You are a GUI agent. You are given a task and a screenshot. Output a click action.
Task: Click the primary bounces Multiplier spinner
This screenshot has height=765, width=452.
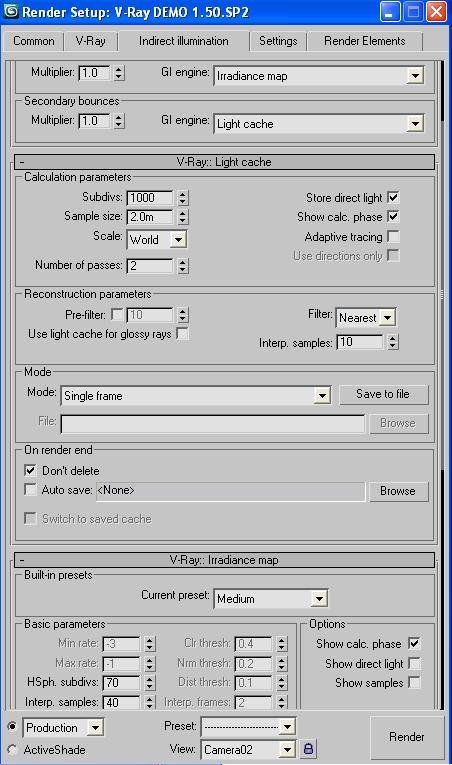[119, 73]
